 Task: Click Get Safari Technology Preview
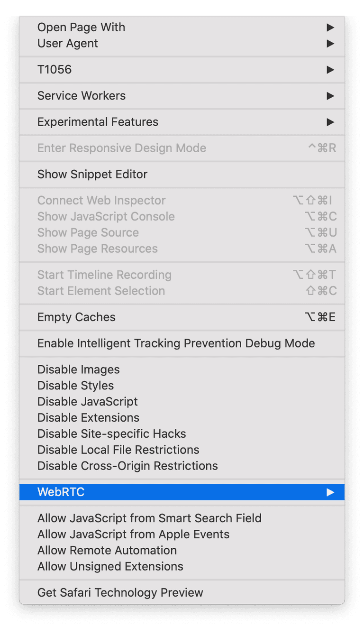coord(120,592)
